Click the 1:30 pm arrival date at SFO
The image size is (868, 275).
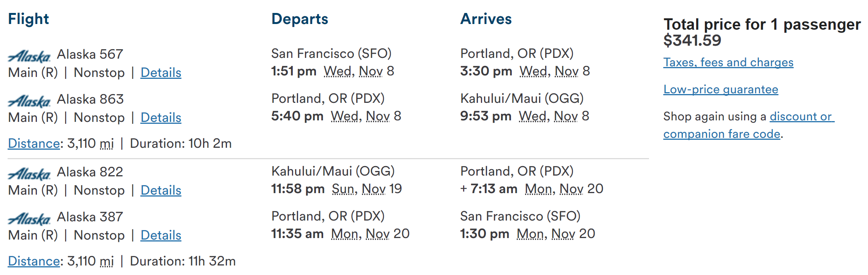556,234
